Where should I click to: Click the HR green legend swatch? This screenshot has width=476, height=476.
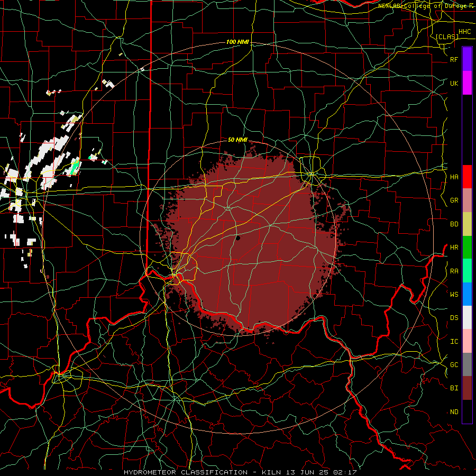point(467,248)
